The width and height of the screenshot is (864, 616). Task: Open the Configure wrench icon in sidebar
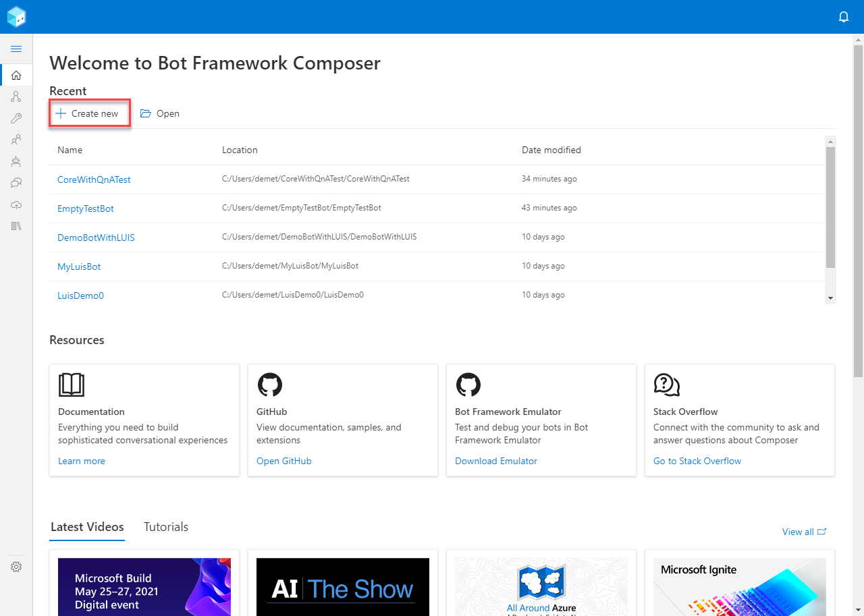16,119
